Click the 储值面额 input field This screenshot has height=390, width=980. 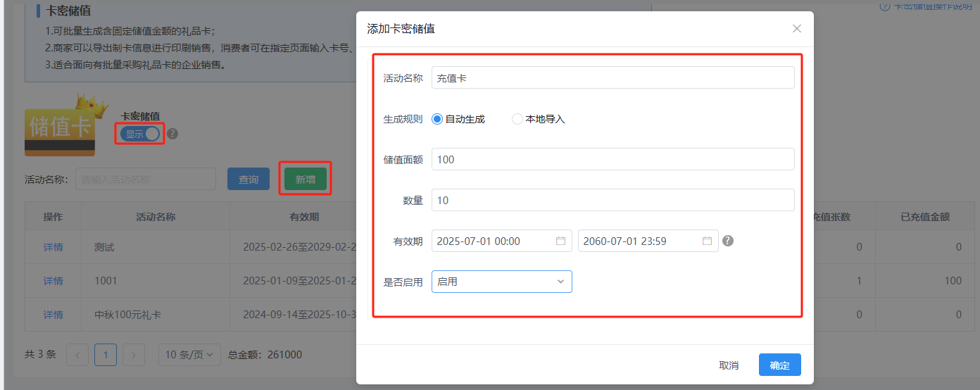point(612,160)
